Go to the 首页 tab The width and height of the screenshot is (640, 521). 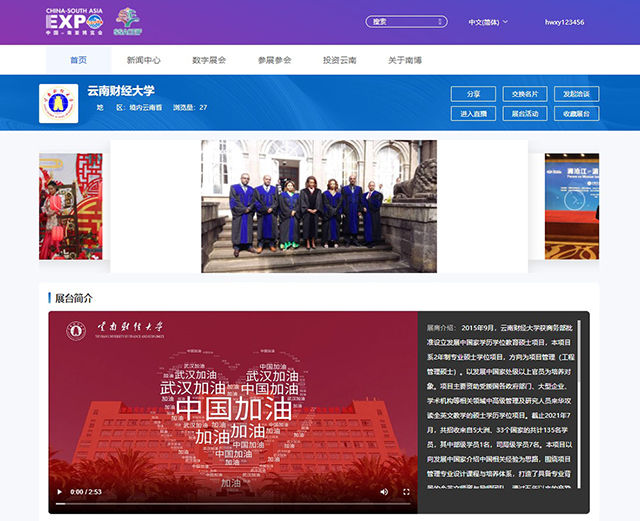(78, 60)
